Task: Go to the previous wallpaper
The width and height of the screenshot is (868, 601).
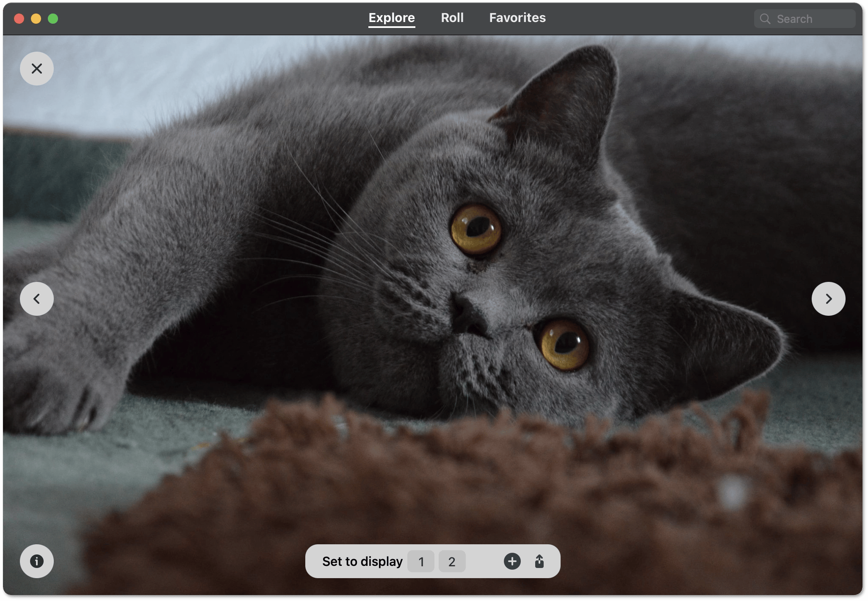Action: 37,299
